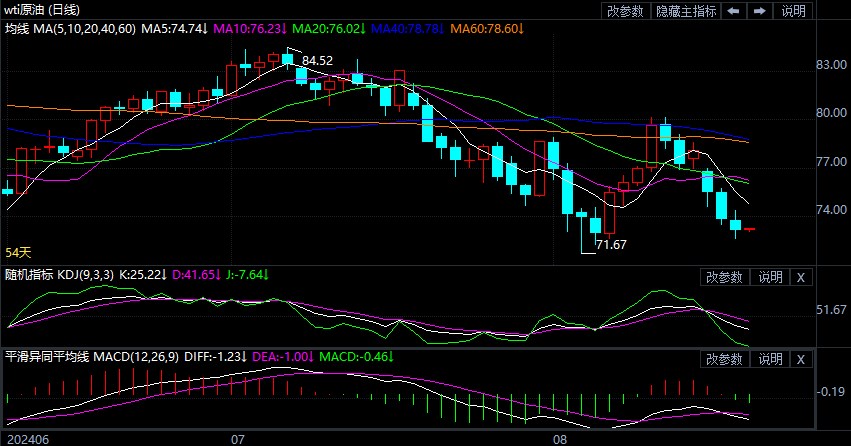Click the left arrow indicator switch button
851x446 pixels.
click(734, 12)
